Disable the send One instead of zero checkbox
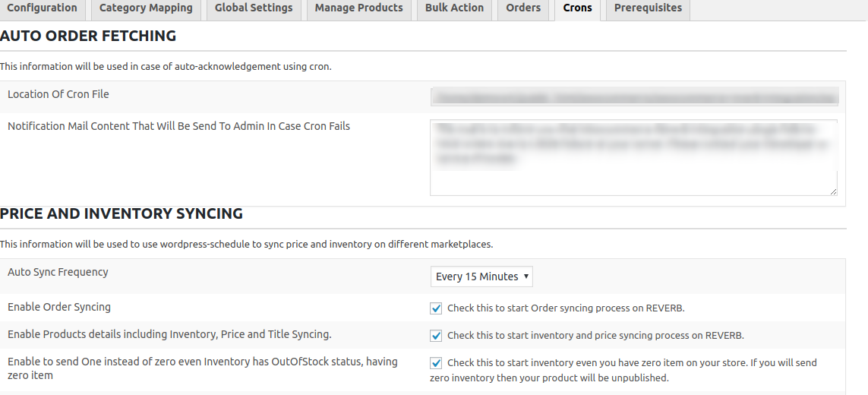 point(436,362)
